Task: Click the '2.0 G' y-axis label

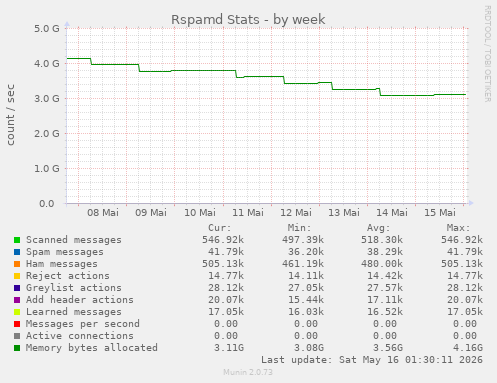Action: (x=47, y=134)
